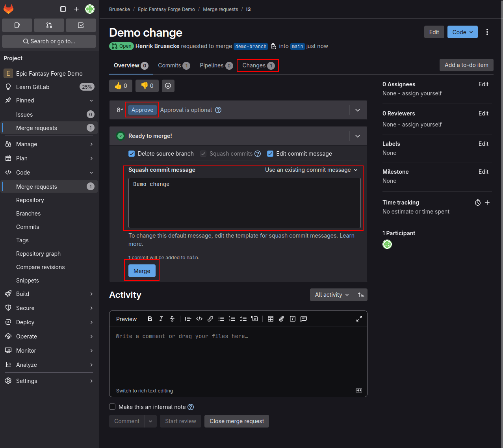Open Branches in sidebar
This screenshot has height=448, width=503.
28,214
